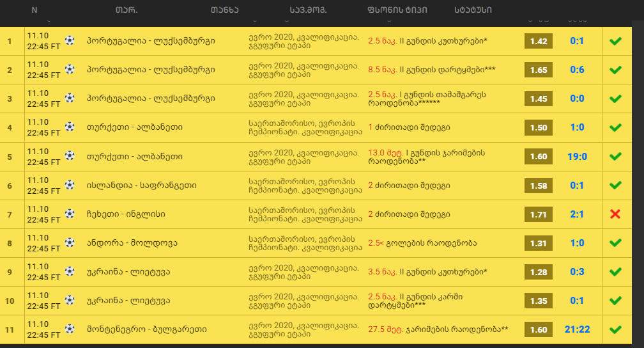Click the green checkmark in row 10
Screen dimensions: 644x348
[x=615, y=301]
